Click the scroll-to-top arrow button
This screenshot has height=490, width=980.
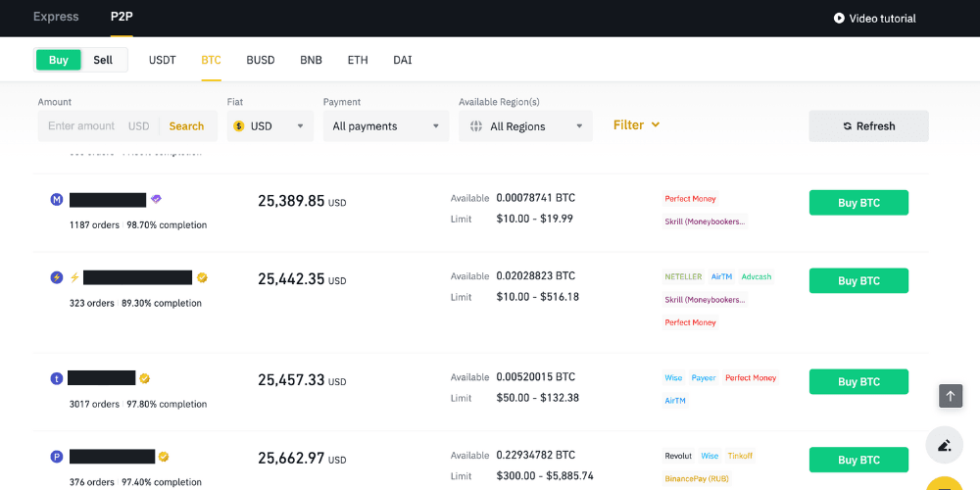(950, 395)
